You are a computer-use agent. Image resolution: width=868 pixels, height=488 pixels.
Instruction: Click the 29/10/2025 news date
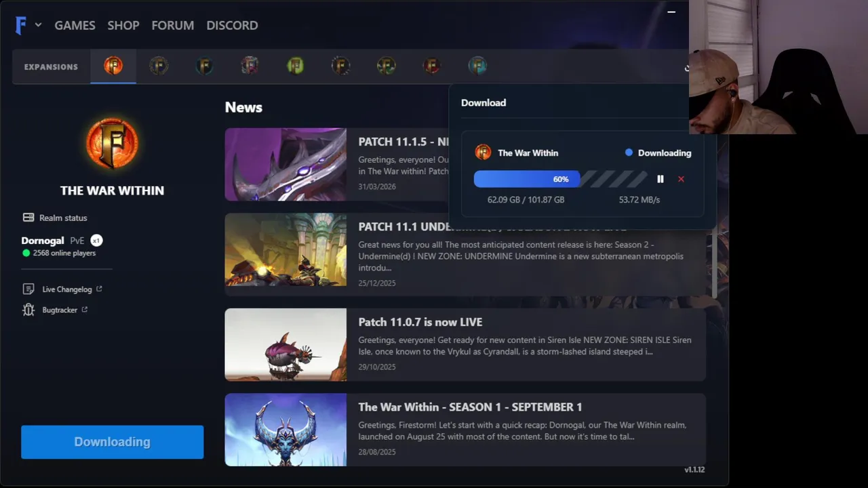click(x=377, y=367)
